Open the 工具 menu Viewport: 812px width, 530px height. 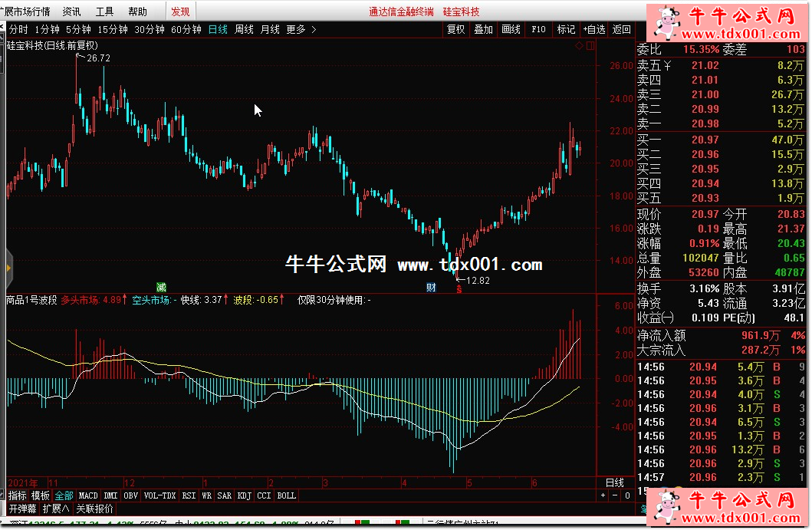[105, 12]
